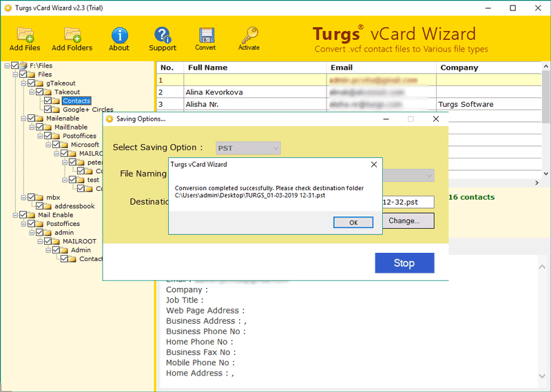Click the Mail Enable folder icon
This screenshot has width=551, height=392.
point(32,215)
